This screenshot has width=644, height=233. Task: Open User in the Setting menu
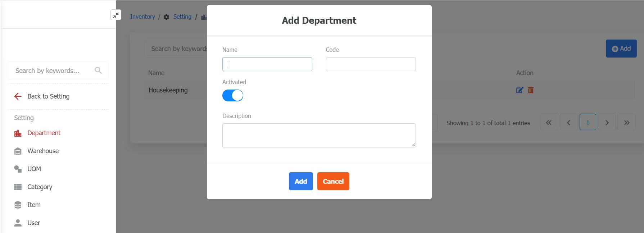[33, 223]
